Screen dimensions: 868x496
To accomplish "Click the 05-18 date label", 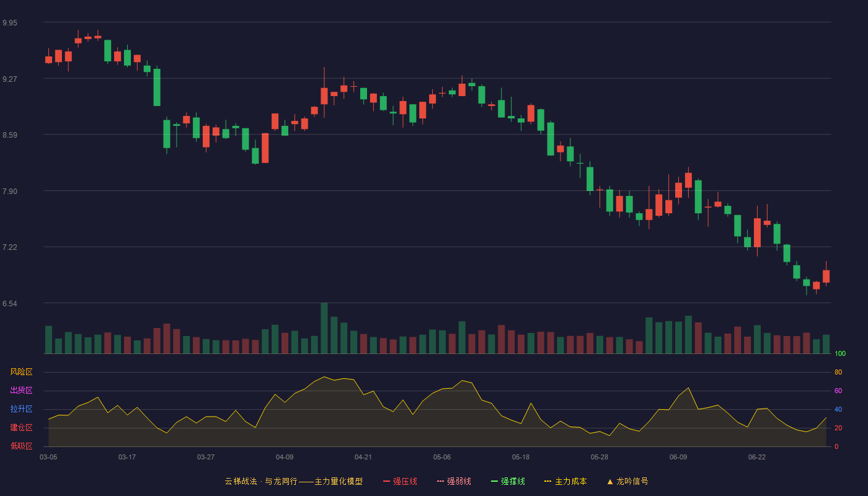I will click(521, 457).
